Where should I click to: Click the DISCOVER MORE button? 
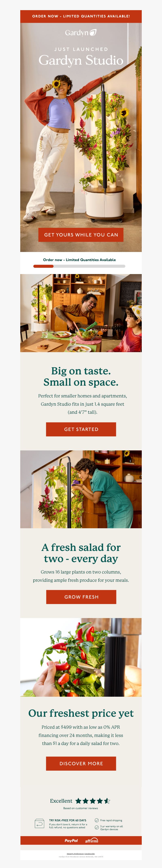81,764
